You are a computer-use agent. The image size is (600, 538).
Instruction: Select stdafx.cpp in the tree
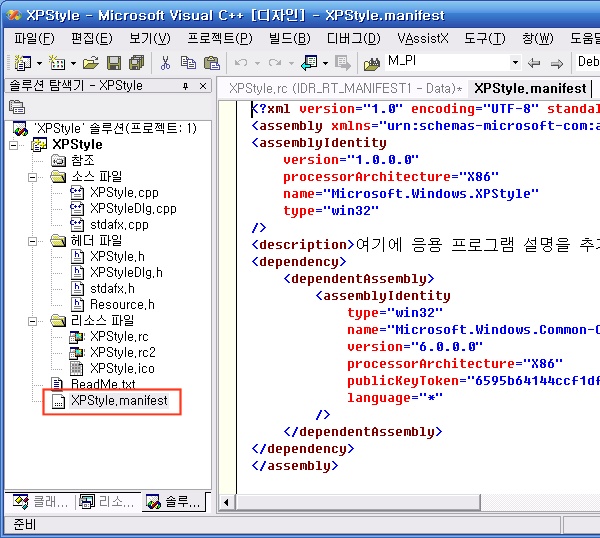coord(119,225)
